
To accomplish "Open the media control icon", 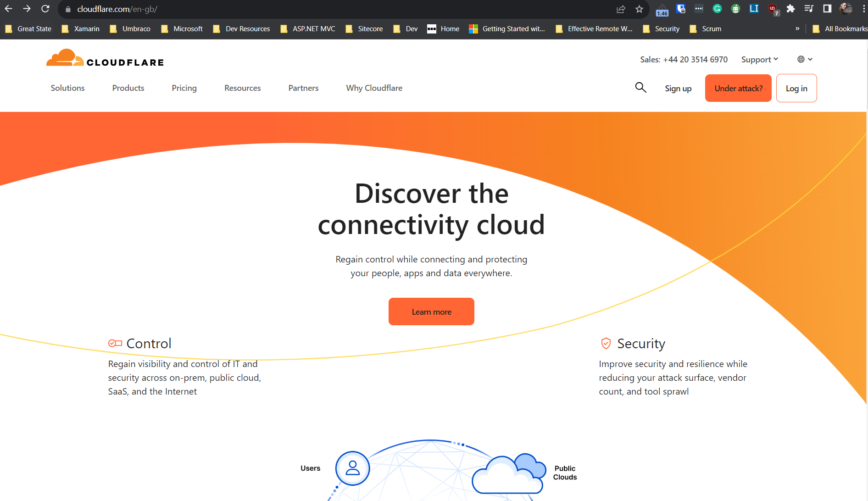I will 809,9.
